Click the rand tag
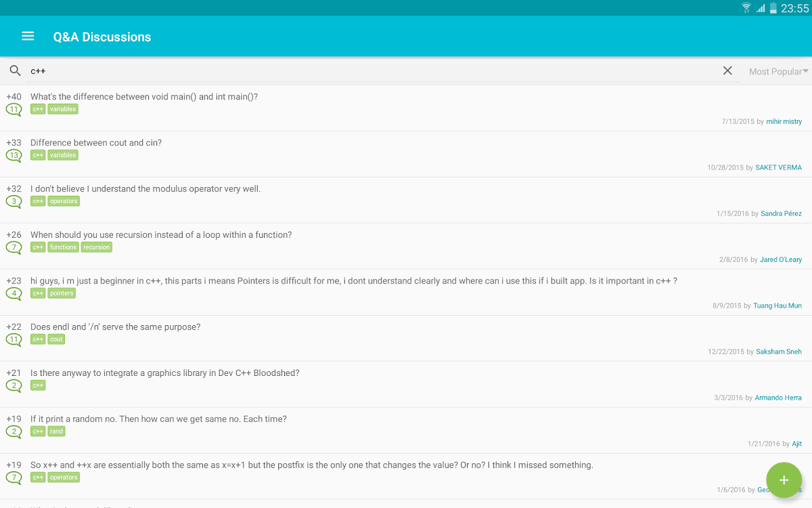 pyautogui.click(x=56, y=431)
